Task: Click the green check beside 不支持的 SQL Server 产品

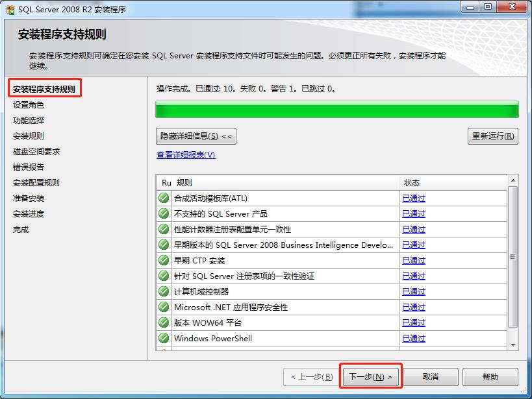Action: [x=163, y=213]
